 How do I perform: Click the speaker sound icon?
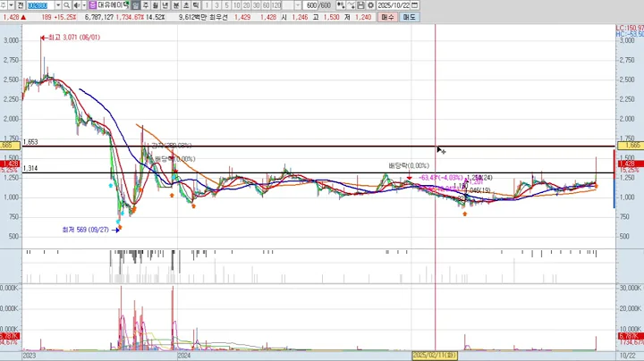76,5
